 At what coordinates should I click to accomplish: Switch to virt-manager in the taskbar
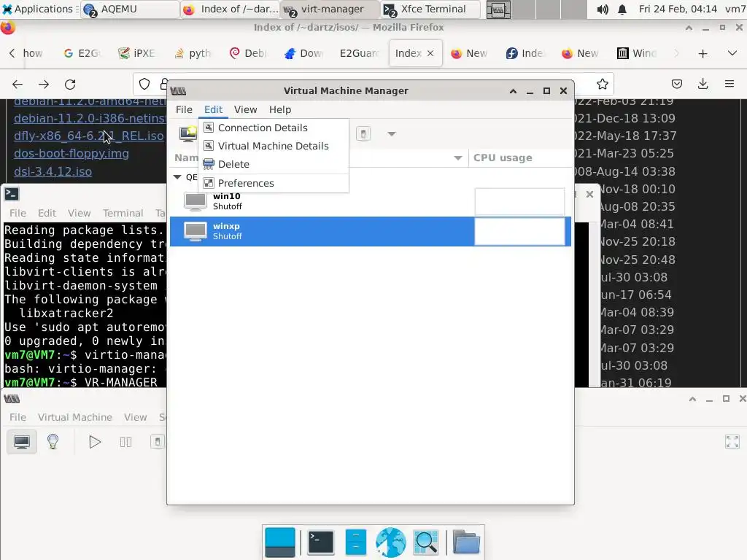click(330, 9)
